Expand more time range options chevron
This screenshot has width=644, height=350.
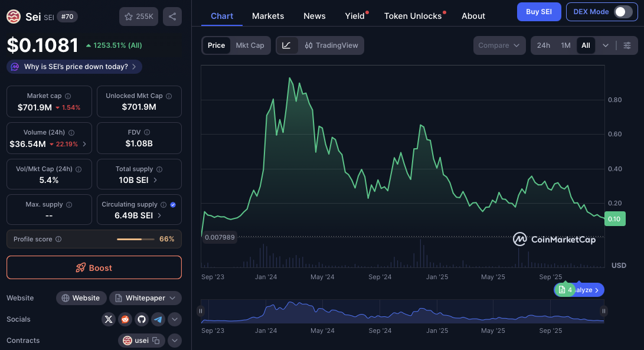(x=606, y=45)
